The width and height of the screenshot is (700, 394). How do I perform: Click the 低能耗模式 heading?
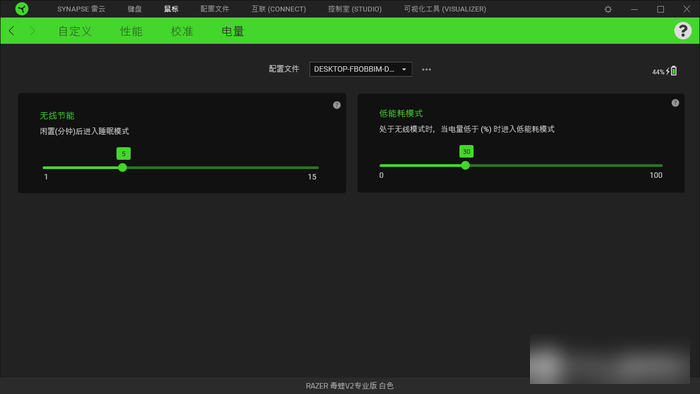(401, 113)
